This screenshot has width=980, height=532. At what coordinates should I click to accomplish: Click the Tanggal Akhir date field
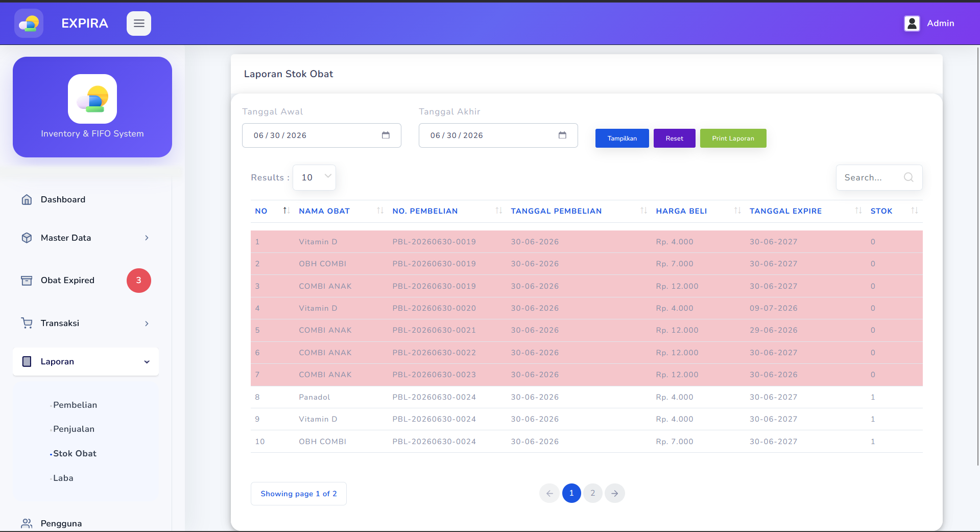click(498, 135)
